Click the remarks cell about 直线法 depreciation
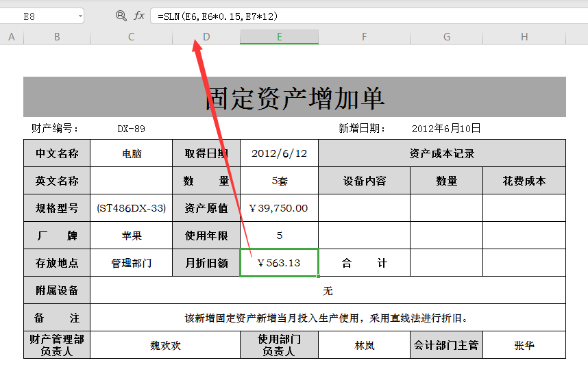The image size is (588, 380). (x=328, y=318)
